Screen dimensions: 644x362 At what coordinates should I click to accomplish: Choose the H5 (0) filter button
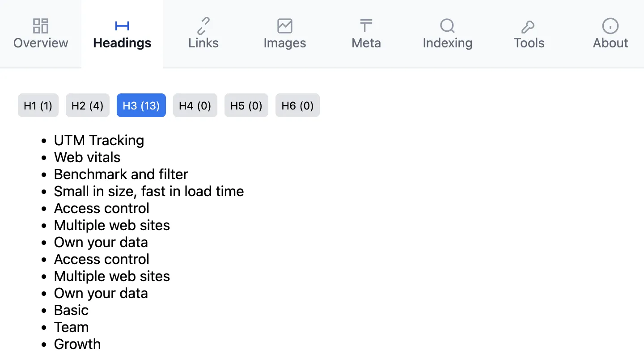[x=246, y=105]
